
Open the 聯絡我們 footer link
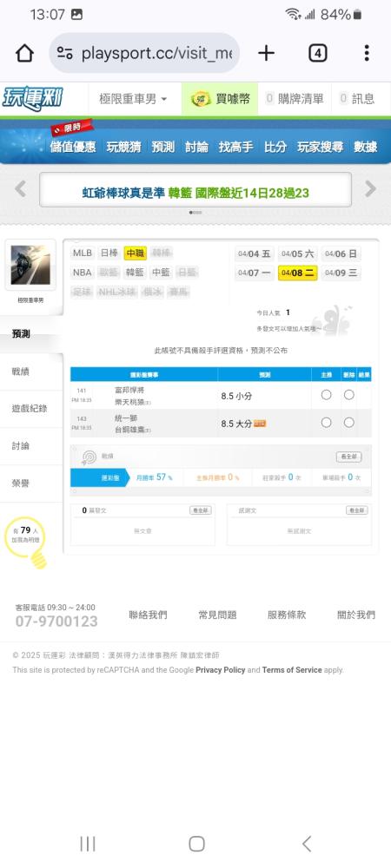point(148,615)
